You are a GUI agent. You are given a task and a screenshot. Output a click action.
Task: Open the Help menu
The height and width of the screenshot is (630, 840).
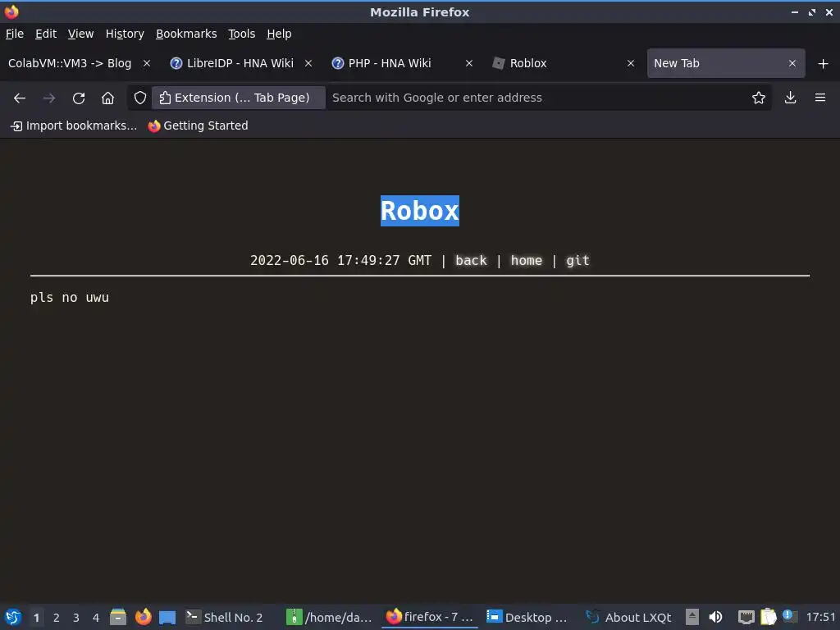click(x=279, y=34)
